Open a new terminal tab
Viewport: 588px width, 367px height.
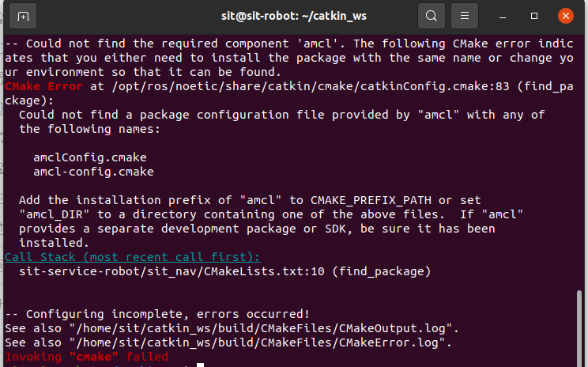click(24, 15)
